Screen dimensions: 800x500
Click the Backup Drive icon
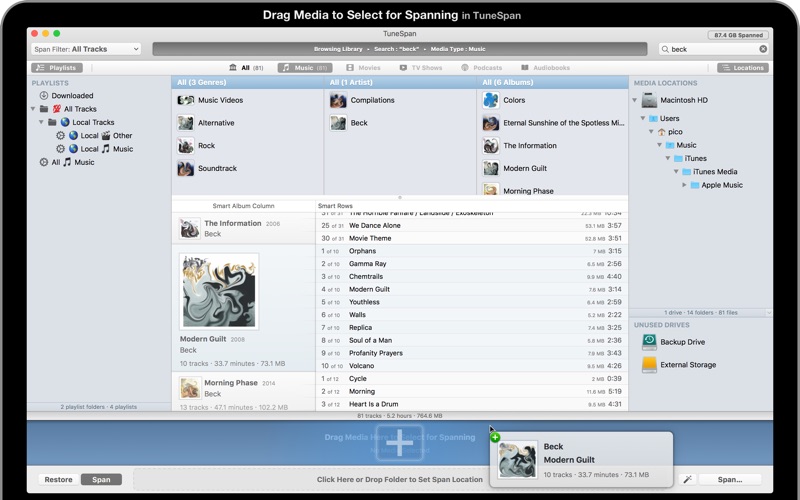coord(649,342)
